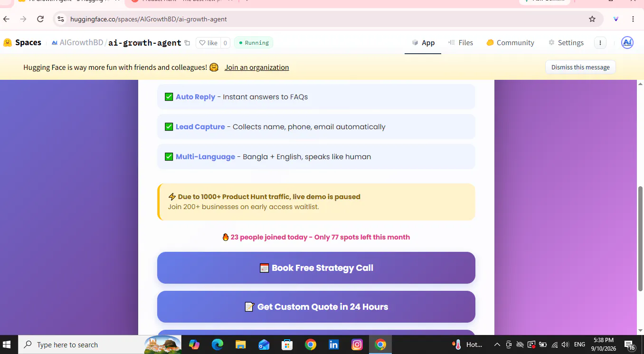Like the ai-growth-agent space

(x=208, y=43)
